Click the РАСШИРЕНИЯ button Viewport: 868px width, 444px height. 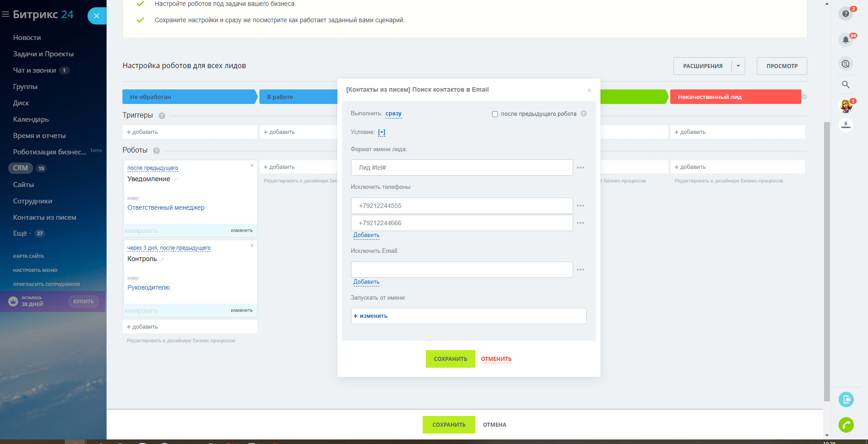pyautogui.click(x=702, y=66)
